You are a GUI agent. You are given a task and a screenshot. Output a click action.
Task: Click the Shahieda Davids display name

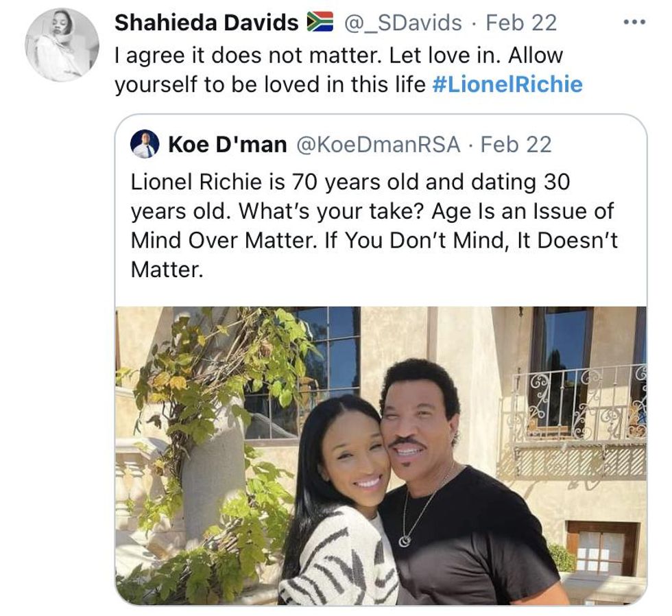(206, 23)
